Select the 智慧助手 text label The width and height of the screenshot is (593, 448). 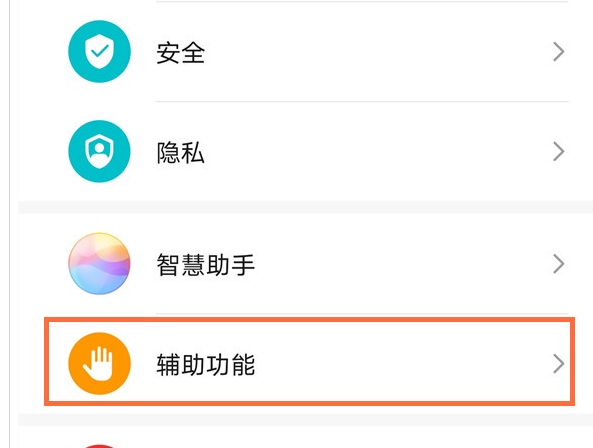[206, 265]
